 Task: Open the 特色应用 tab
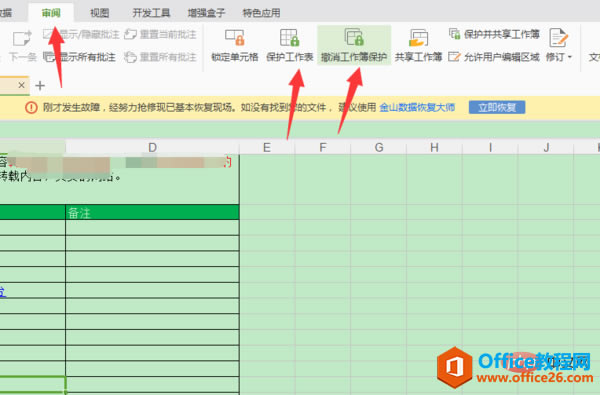pos(261,13)
